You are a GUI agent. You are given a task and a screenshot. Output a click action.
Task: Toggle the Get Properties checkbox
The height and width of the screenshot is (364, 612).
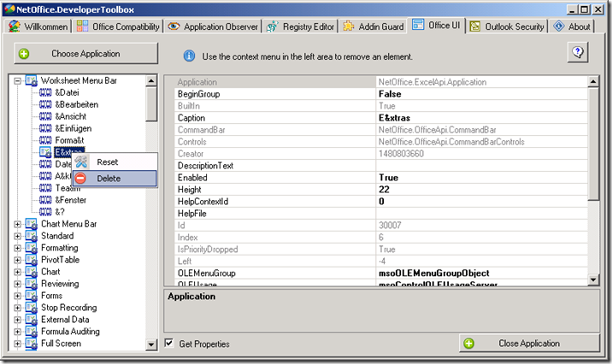point(169,343)
